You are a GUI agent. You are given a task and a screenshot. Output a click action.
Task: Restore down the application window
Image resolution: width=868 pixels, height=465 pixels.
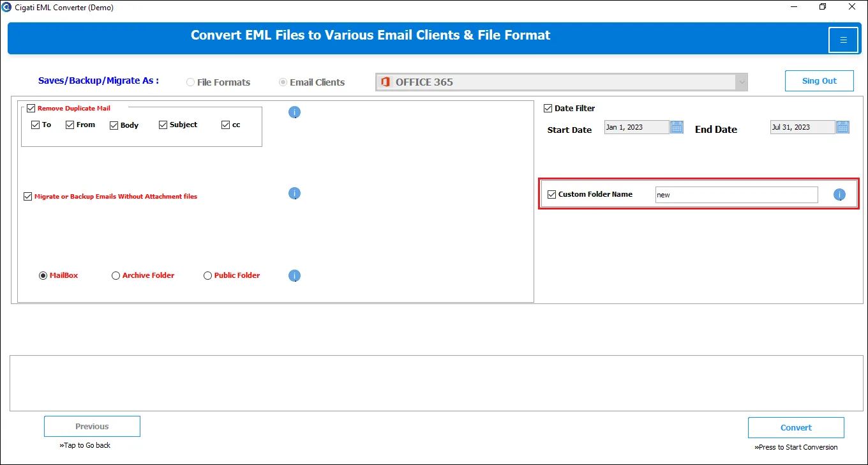coord(823,7)
